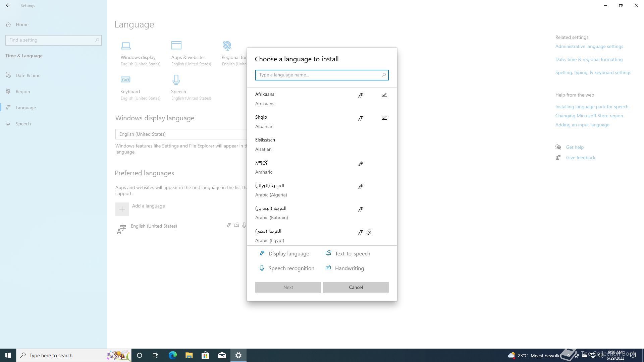Click the Apps & websites icon
The width and height of the screenshot is (644, 362).
pos(176,45)
